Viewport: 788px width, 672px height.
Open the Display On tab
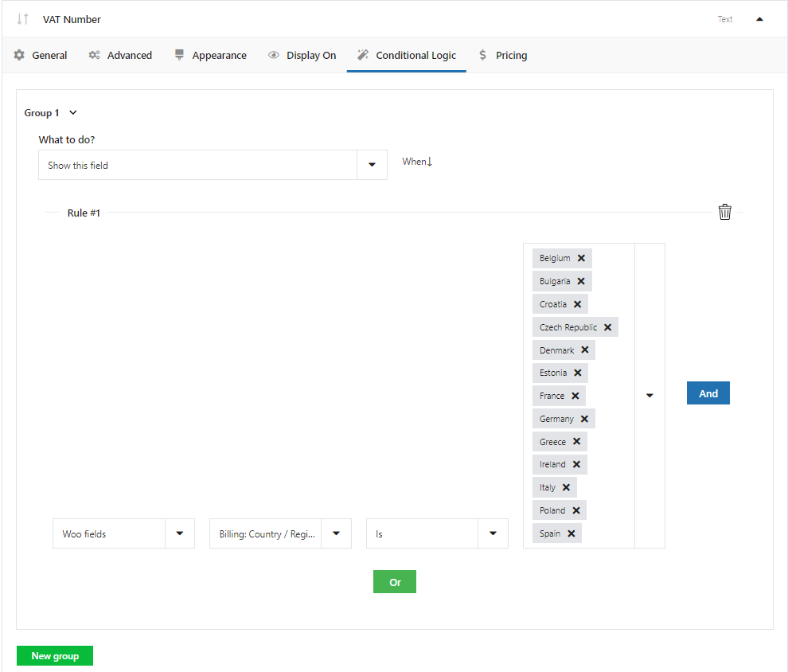coord(302,55)
